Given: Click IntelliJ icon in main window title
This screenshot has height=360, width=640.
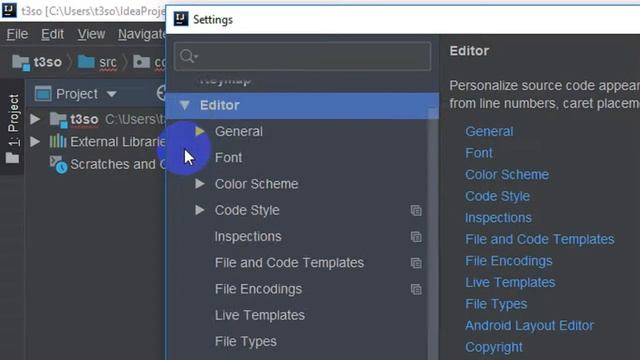Looking at the screenshot, I should (x=9, y=10).
